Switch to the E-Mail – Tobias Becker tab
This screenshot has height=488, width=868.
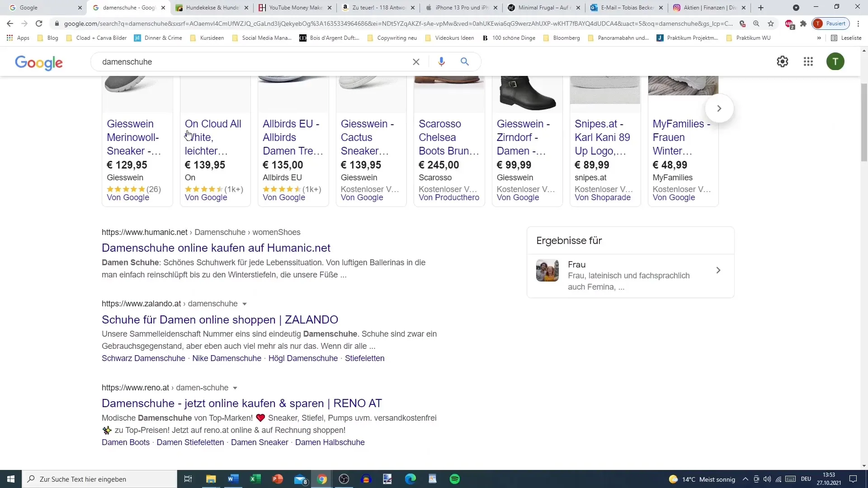pyautogui.click(x=627, y=8)
